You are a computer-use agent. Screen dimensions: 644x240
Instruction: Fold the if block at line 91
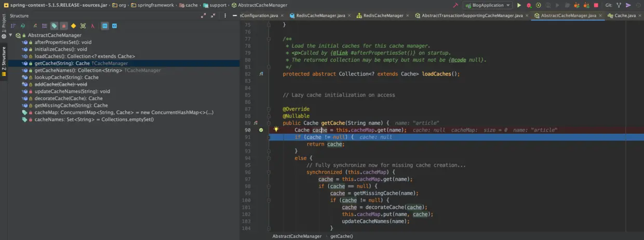tap(269, 137)
